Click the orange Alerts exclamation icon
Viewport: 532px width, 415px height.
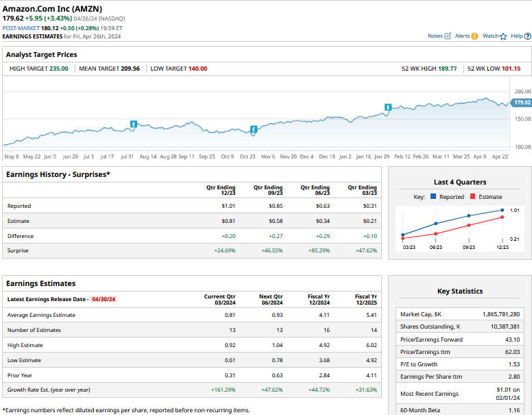[x=474, y=36]
